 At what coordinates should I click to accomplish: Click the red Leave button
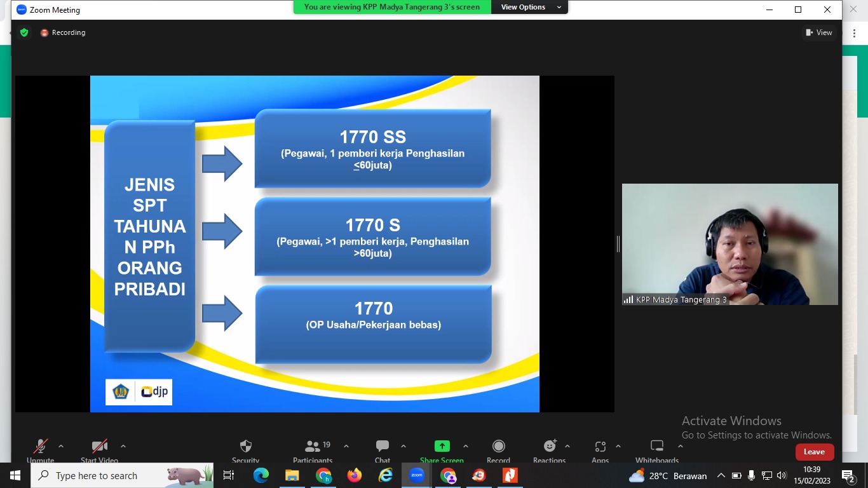814,452
